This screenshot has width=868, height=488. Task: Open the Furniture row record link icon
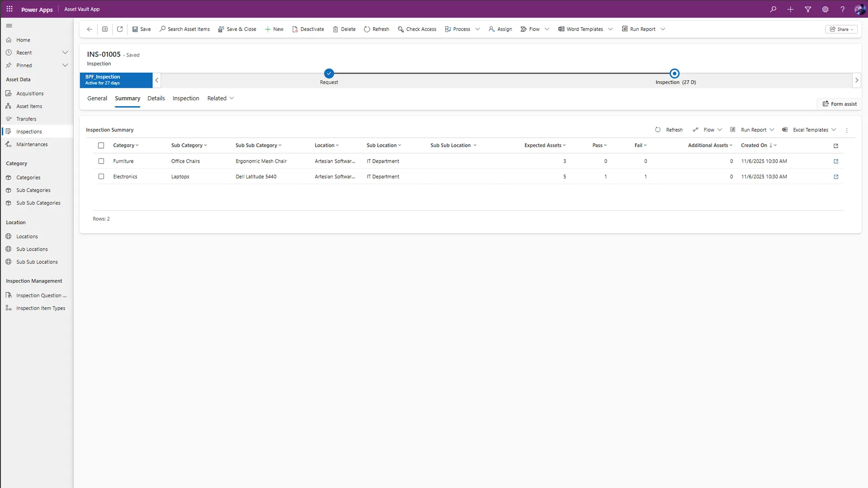pos(836,161)
